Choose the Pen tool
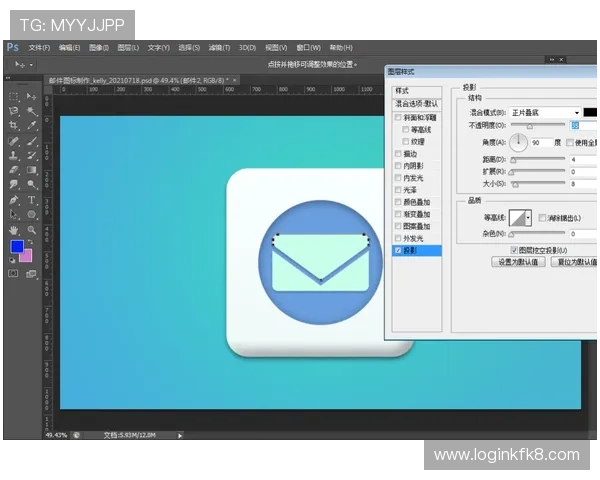 (x=14, y=200)
